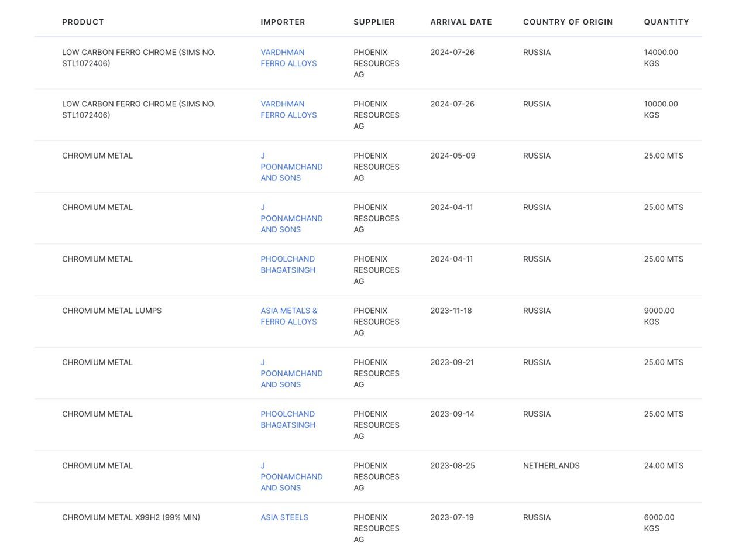This screenshot has height=560, width=749.
Task: Open J Poonamchand and Sons link for Netherlands shipment
Action: (x=291, y=477)
